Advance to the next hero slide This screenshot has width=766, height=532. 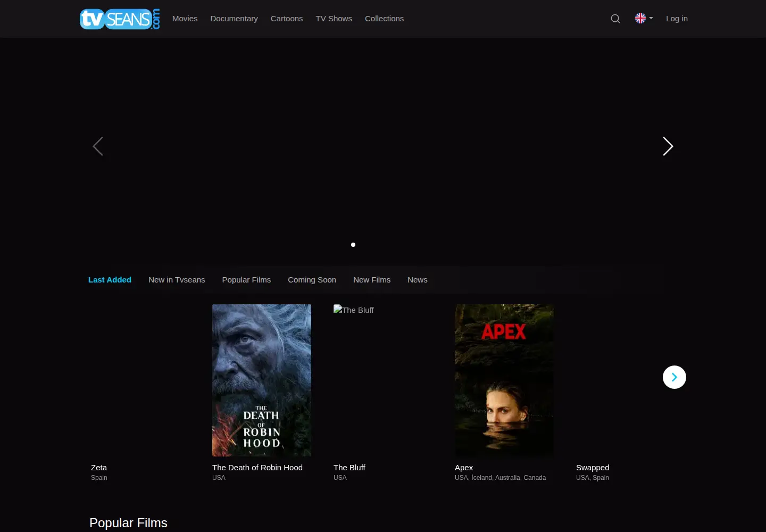point(668,146)
